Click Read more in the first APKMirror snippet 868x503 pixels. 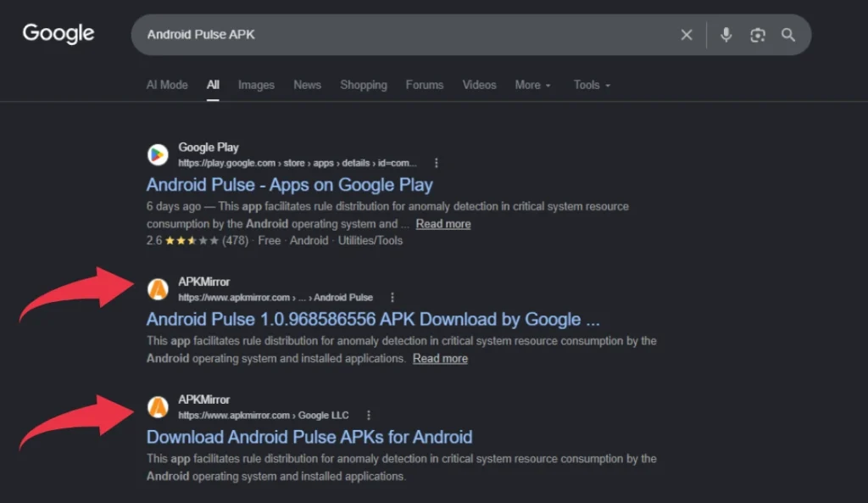coord(440,359)
